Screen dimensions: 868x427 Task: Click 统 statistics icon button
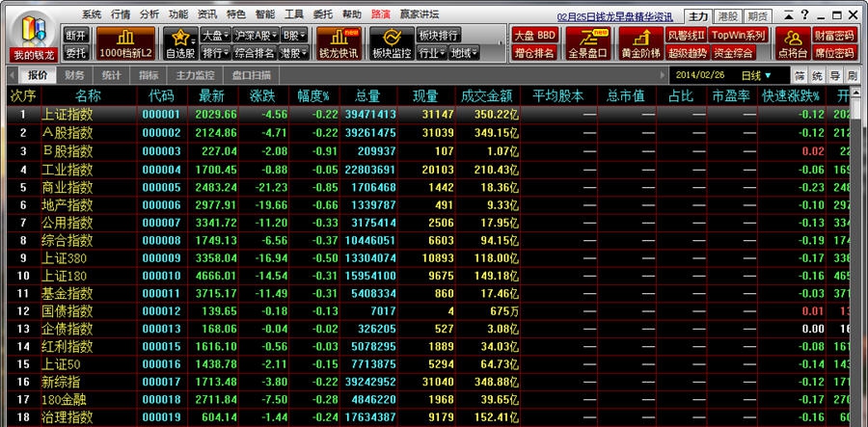818,76
